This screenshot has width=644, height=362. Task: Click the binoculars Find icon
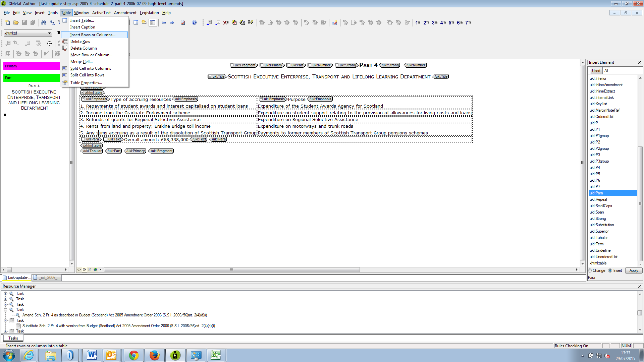tap(44, 22)
